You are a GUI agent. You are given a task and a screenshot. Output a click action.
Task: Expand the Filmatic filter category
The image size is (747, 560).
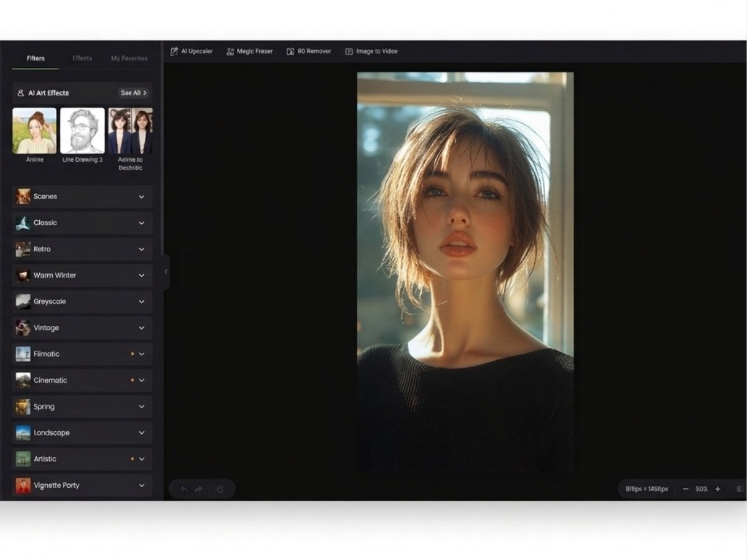[82, 354]
